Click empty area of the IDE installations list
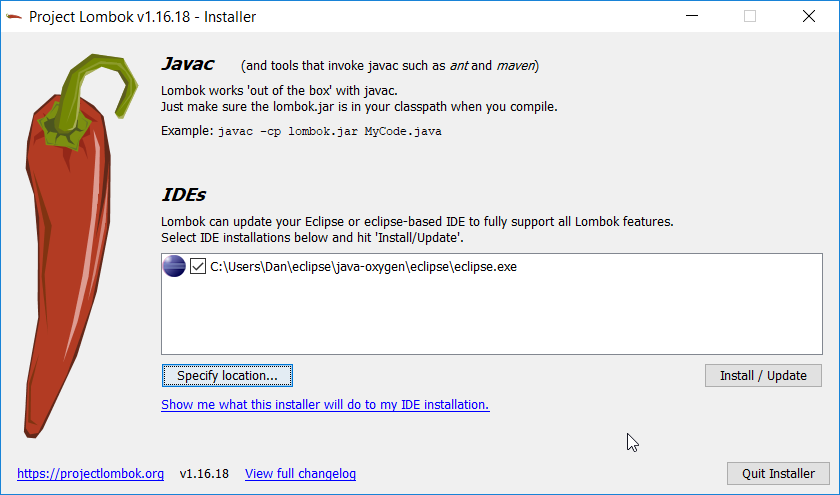Image resolution: width=840 pixels, height=495 pixels. pos(490,320)
